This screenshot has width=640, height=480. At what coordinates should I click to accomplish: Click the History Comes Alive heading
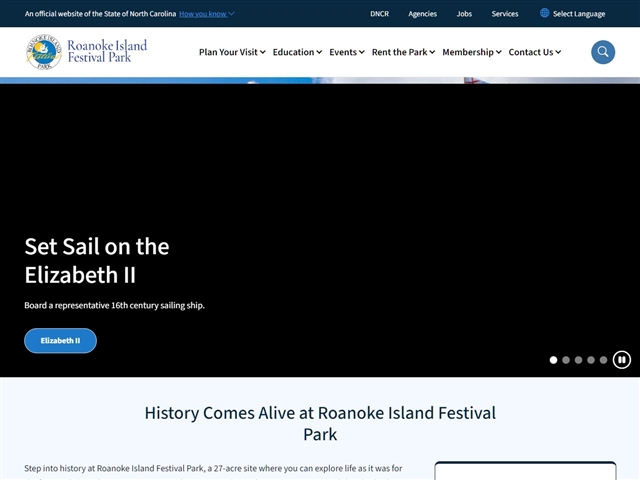click(320, 423)
